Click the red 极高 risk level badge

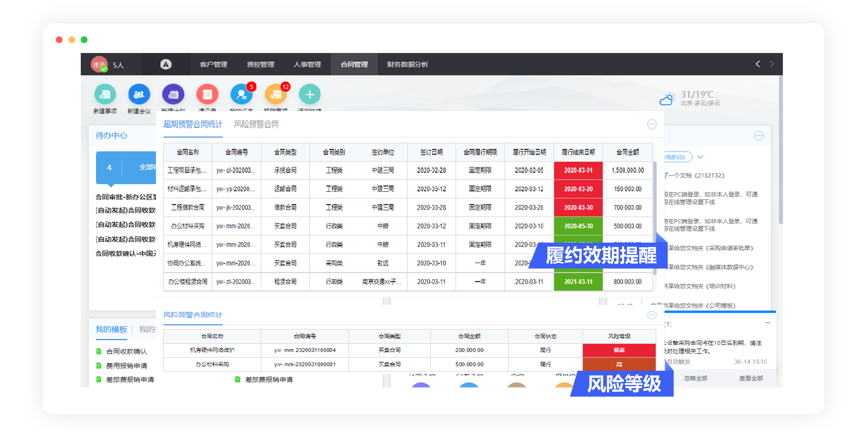619,350
